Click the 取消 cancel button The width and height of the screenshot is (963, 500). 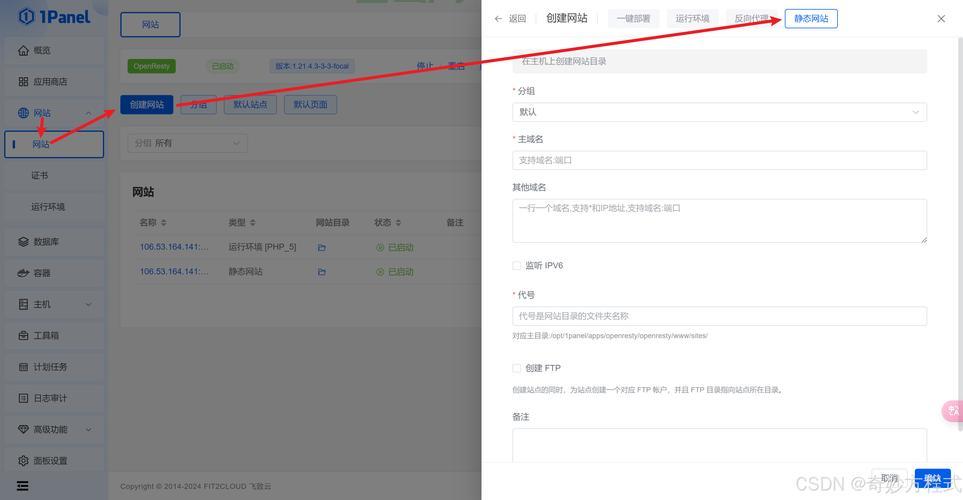(x=889, y=479)
